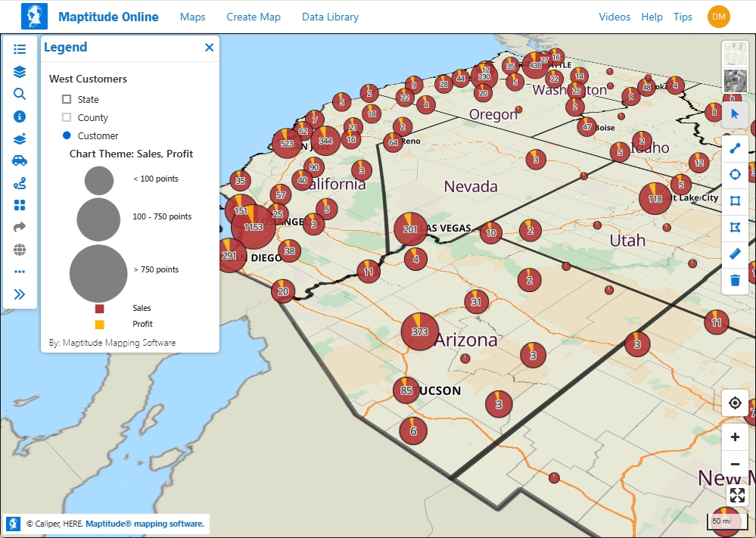Open the Help link
Screen dimensions: 756x538
[652, 17]
